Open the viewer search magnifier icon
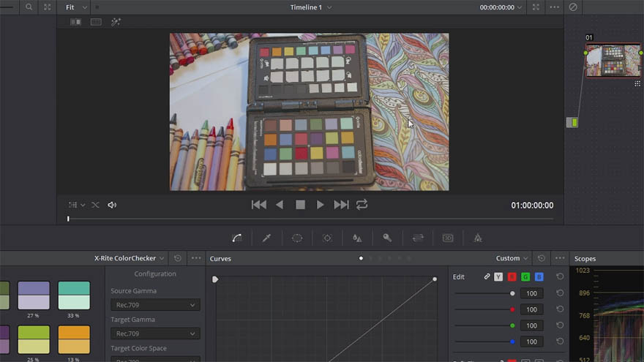 pos(29,7)
